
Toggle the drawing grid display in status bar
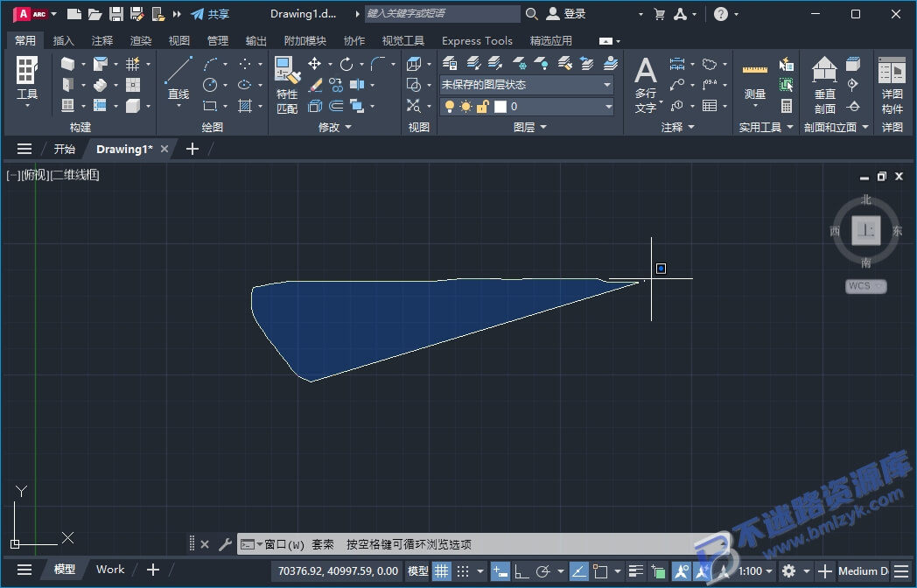coord(442,570)
